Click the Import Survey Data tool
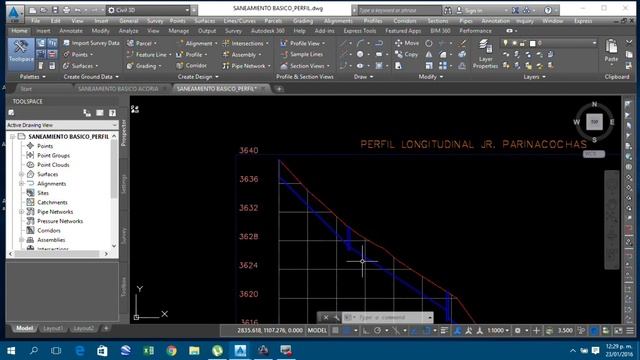The image size is (640, 360). point(91,43)
